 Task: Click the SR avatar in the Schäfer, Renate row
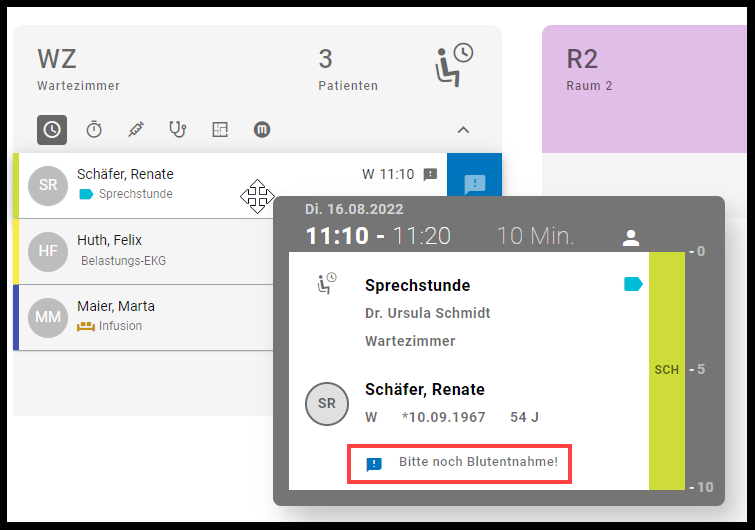click(x=48, y=185)
